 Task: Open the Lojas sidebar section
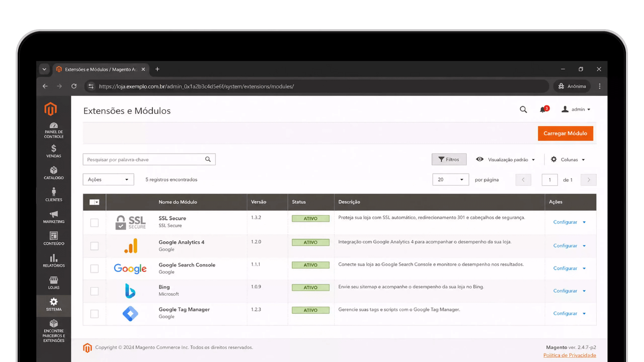54,283
